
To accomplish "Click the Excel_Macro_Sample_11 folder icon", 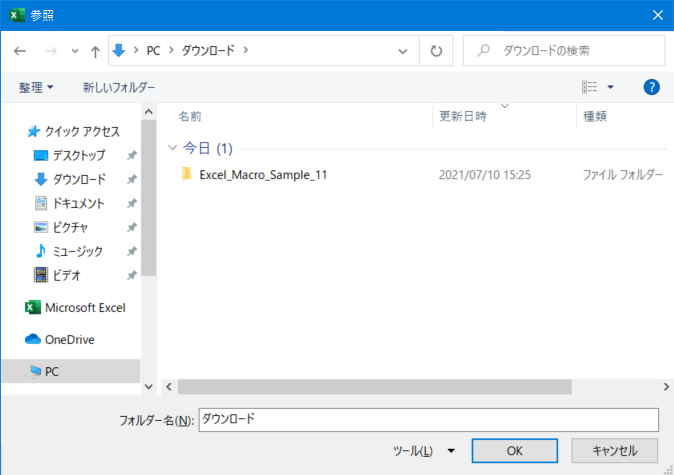I will 187,175.
